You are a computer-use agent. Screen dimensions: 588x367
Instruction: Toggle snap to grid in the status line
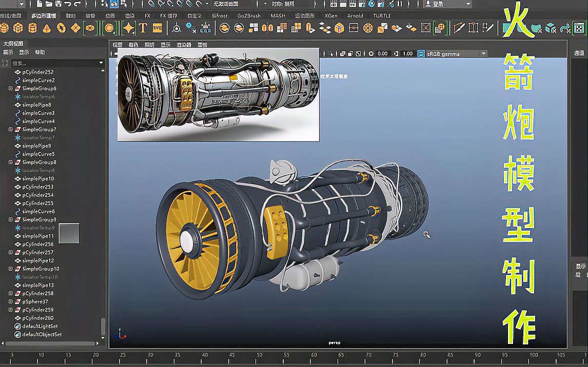click(151, 4)
